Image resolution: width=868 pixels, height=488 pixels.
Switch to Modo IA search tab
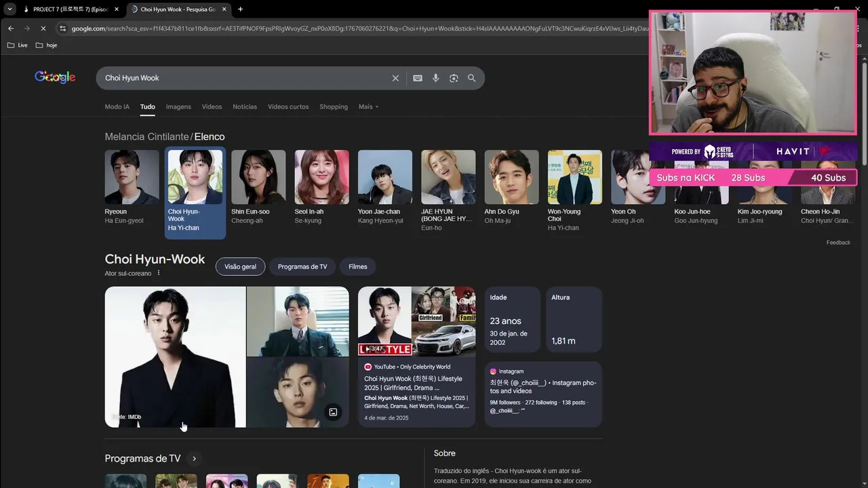pos(117,106)
